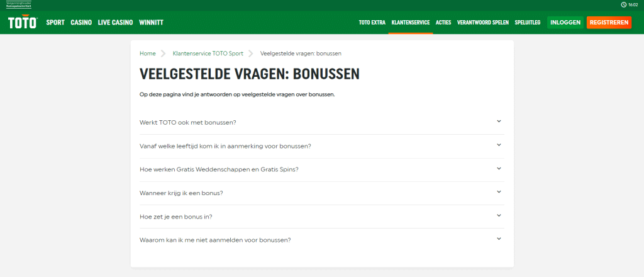Click question text 'Wanneer krijg ik een bonus?'
The height and width of the screenshot is (277, 644).
click(x=181, y=193)
